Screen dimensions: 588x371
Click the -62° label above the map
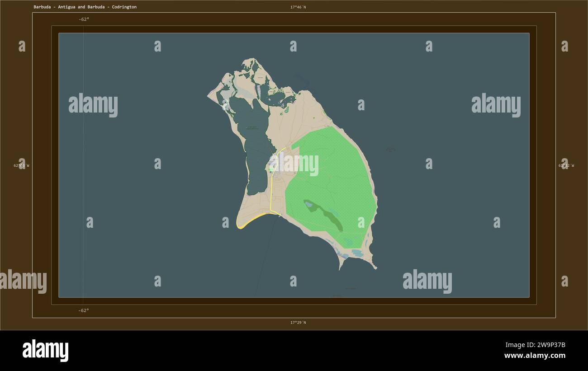[x=84, y=19]
